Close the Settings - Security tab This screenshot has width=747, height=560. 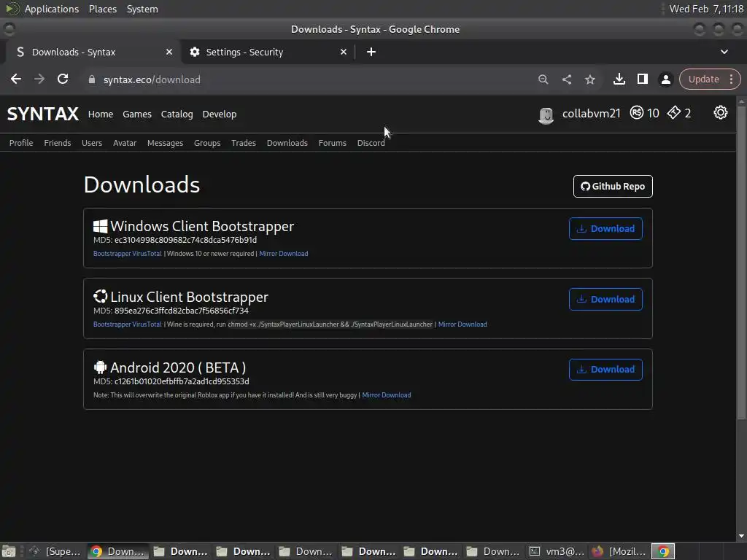[344, 52]
